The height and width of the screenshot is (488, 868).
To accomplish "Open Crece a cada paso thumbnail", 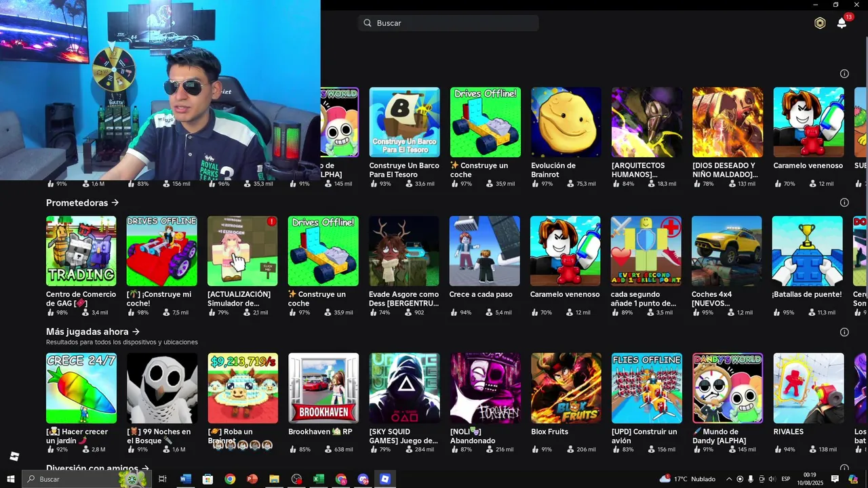I will point(485,251).
